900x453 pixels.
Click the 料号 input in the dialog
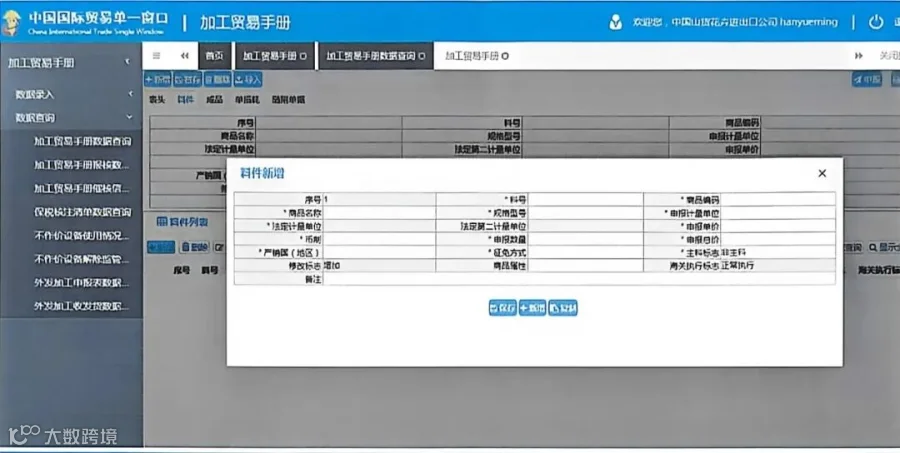(585, 200)
